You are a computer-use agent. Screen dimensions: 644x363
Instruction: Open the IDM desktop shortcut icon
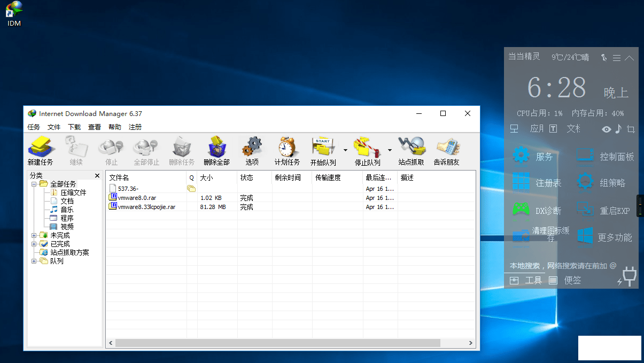click(x=14, y=14)
